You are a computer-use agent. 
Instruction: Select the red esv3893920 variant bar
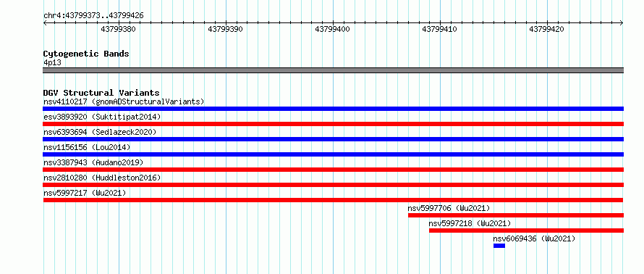pyautogui.click(x=333, y=124)
